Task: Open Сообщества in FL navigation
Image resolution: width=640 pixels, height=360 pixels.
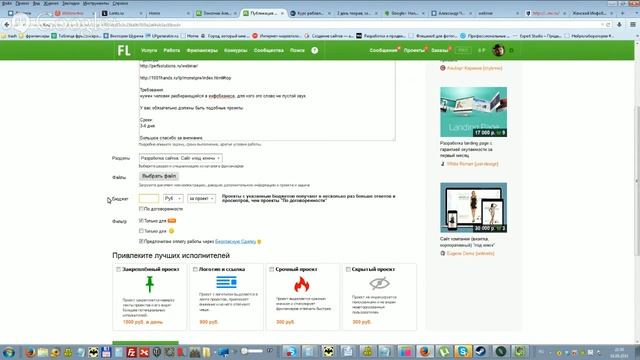Action: (269, 50)
